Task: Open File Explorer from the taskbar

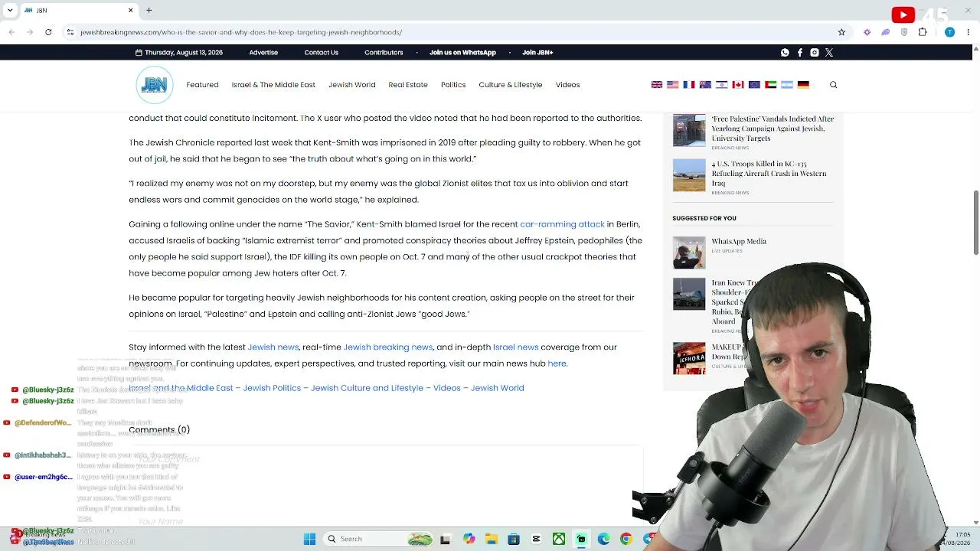Action: click(491, 539)
